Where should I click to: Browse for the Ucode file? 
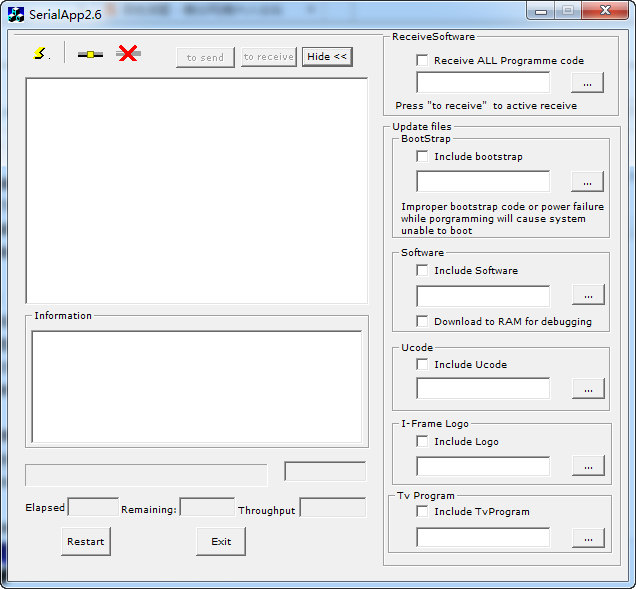(588, 389)
